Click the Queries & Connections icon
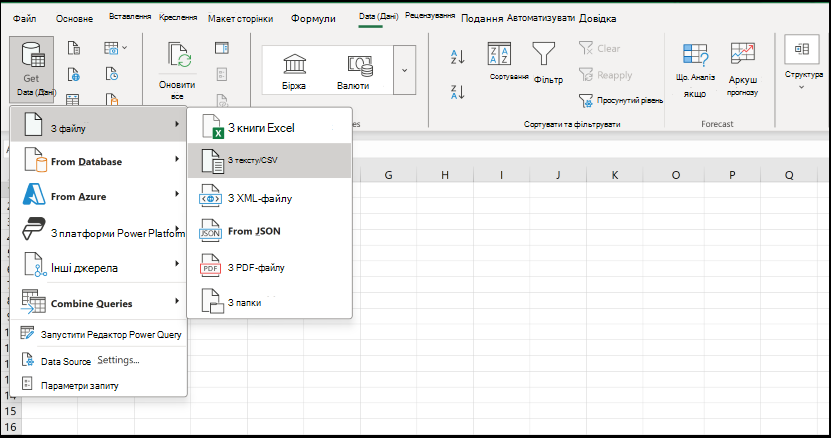The height and width of the screenshot is (438, 831). pyautogui.click(x=222, y=48)
